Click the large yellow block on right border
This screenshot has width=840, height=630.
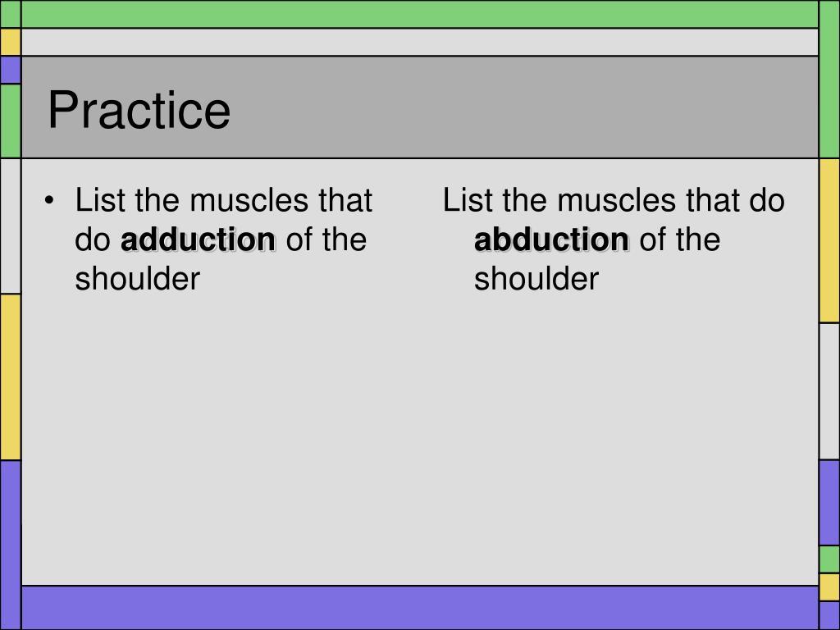coord(830,240)
